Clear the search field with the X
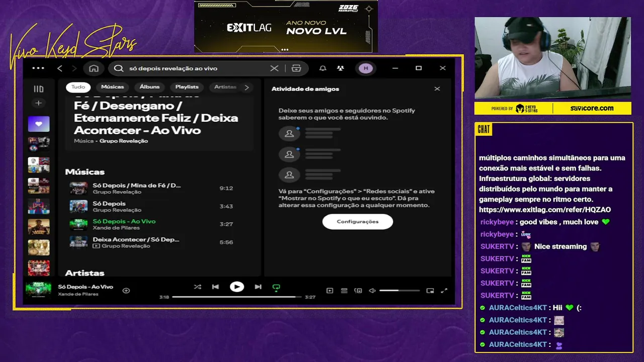Image resolution: width=644 pixels, height=362 pixels. (274, 68)
